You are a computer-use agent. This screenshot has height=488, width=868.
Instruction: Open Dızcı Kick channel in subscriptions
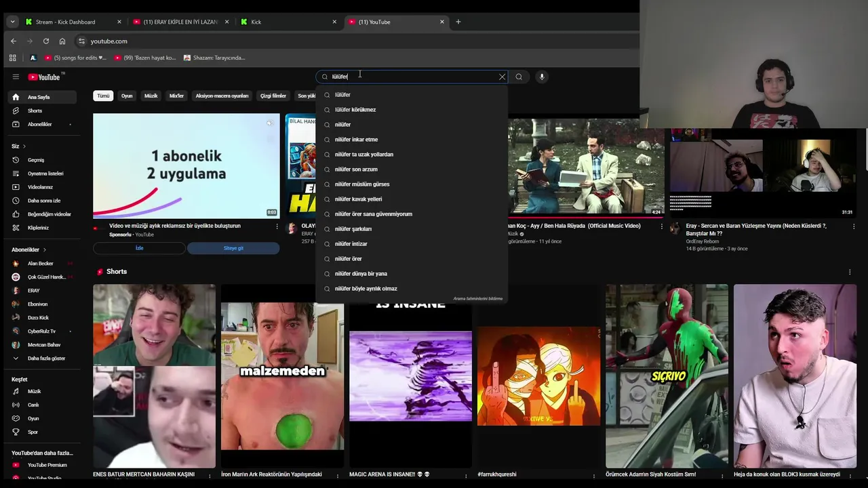[43, 317]
